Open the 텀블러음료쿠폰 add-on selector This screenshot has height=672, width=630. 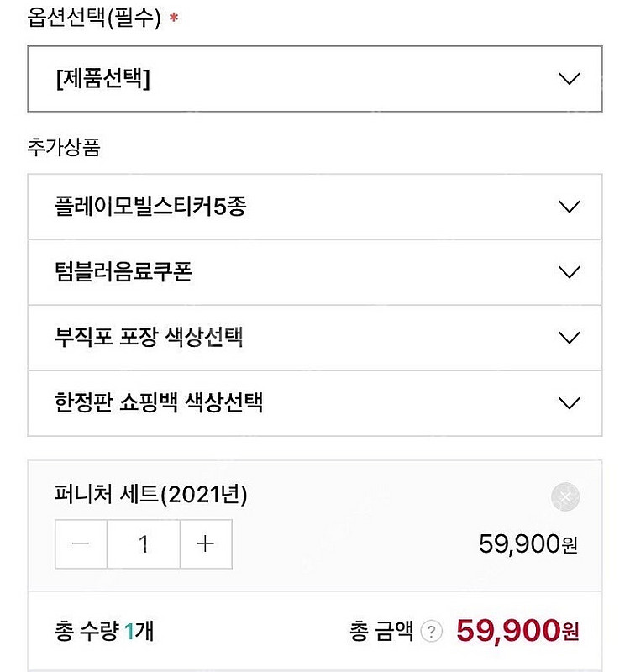[314, 272]
